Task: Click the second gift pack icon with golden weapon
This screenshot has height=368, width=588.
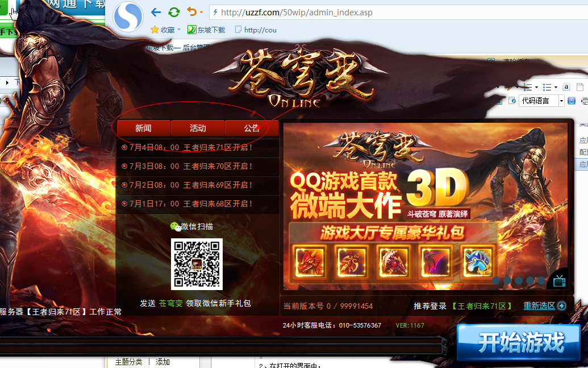Action: click(352, 262)
